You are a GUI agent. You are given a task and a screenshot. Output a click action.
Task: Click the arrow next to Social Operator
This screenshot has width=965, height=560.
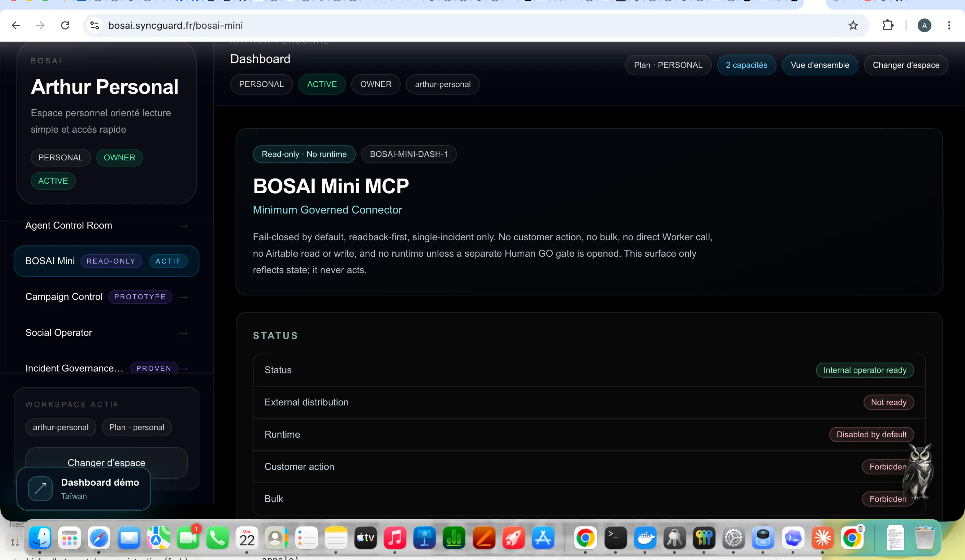[183, 333]
